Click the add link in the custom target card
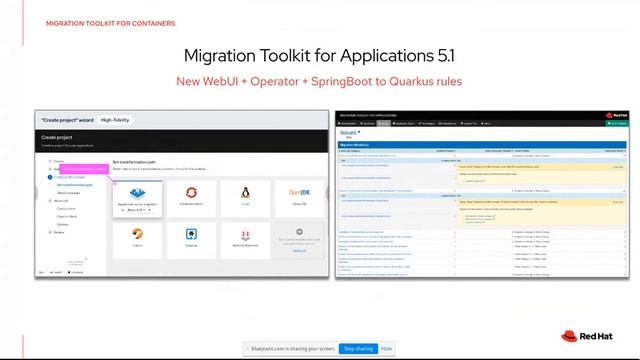The width and height of the screenshot is (640, 360). pyautogui.click(x=299, y=251)
